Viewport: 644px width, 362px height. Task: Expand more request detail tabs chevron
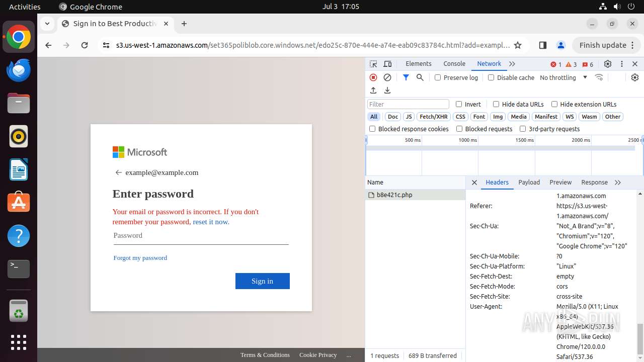[618, 183]
